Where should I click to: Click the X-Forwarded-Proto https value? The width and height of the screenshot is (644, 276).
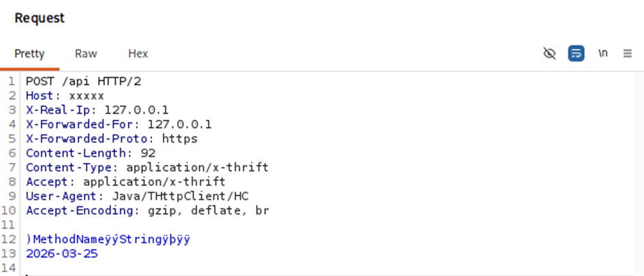tap(179, 138)
